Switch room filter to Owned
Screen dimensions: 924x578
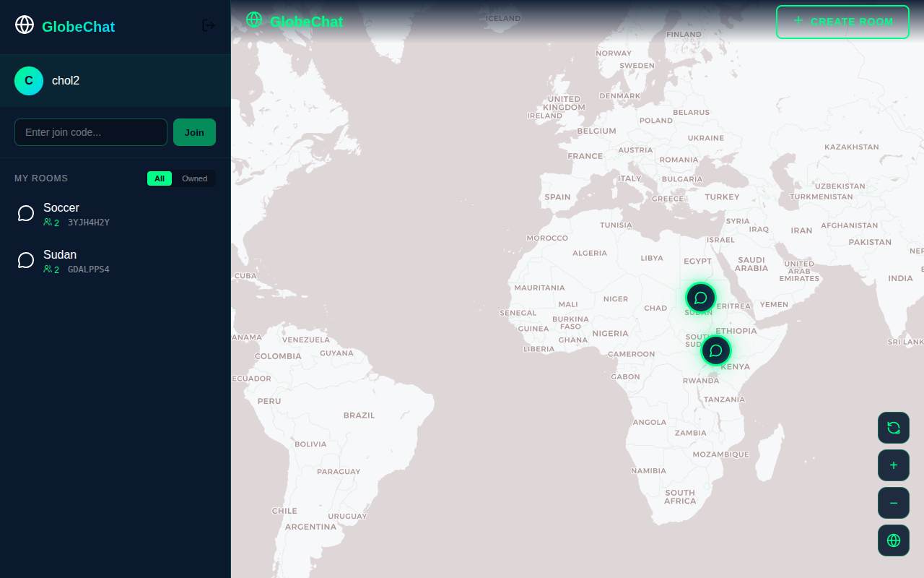(x=194, y=178)
